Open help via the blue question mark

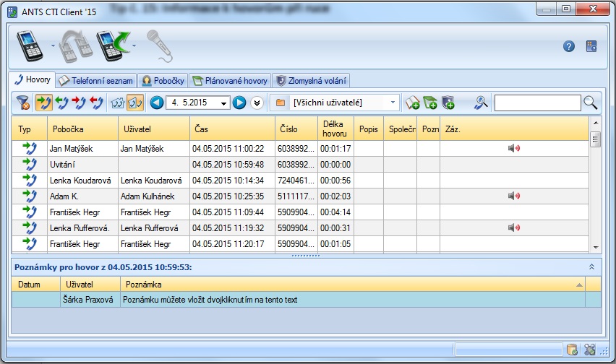568,46
